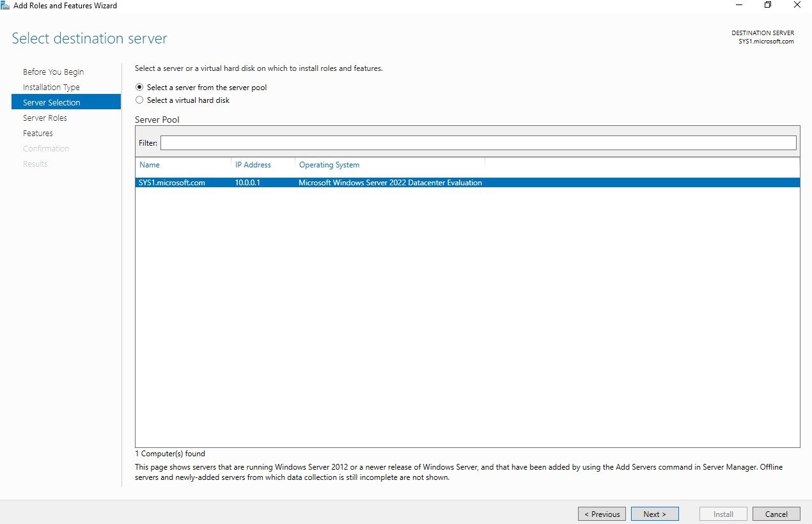The image size is (812, 524).
Task: Minimize the wizard window
Action: (x=738, y=5)
